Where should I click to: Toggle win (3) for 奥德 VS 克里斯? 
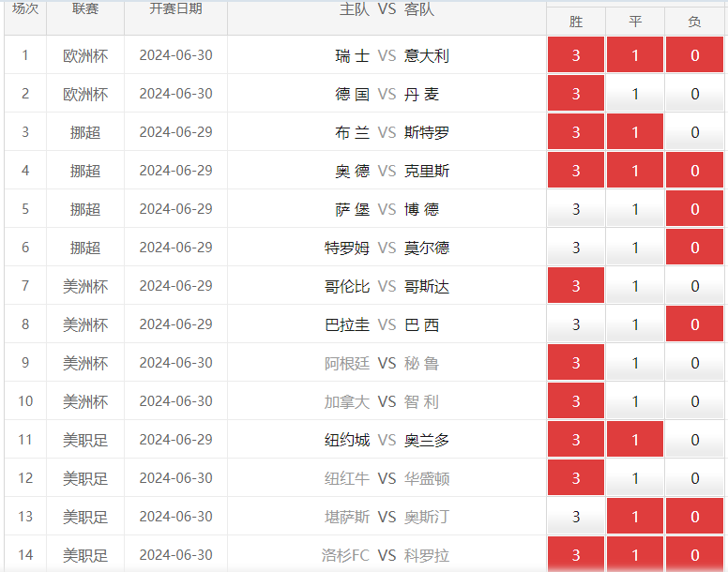pyautogui.click(x=576, y=171)
